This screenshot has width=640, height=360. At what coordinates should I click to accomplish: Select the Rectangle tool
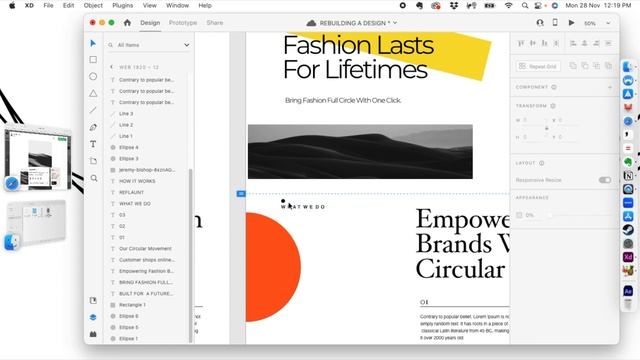(93, 60)
